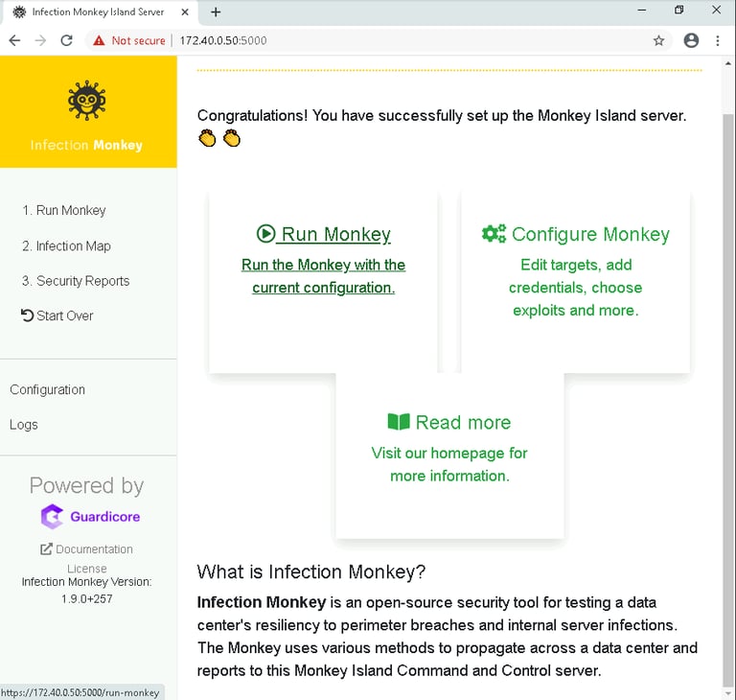736x700 pixels.
Task: Click the 'Powered by' text
Action: pos(87,485)
